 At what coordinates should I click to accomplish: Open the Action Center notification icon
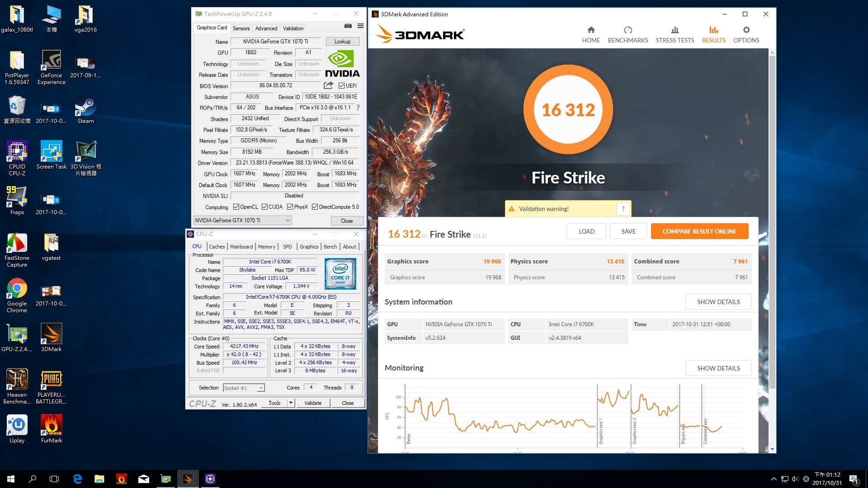pyautogui.click(x=854, y=479)
